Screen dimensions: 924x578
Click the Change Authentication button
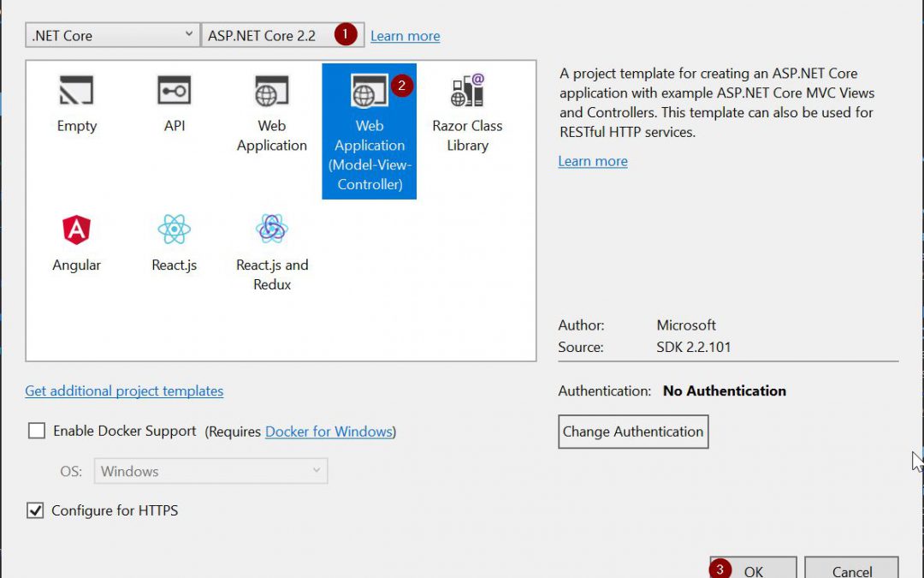click(633, 432)
